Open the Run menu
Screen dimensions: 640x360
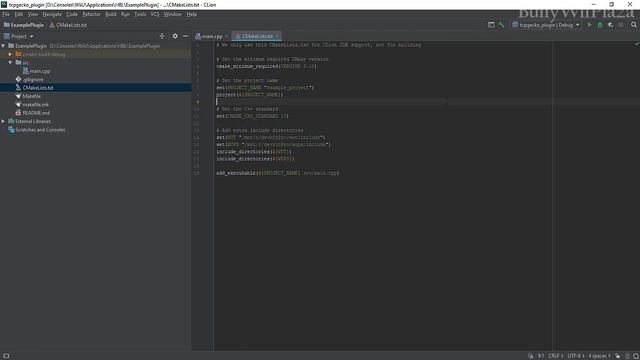pyautogui.click(x=125, y=14)
